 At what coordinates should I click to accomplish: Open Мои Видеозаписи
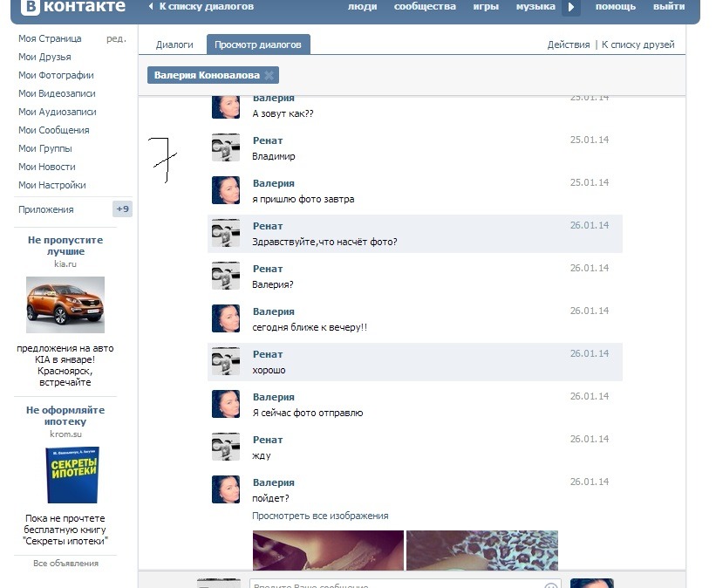(57, 93)
